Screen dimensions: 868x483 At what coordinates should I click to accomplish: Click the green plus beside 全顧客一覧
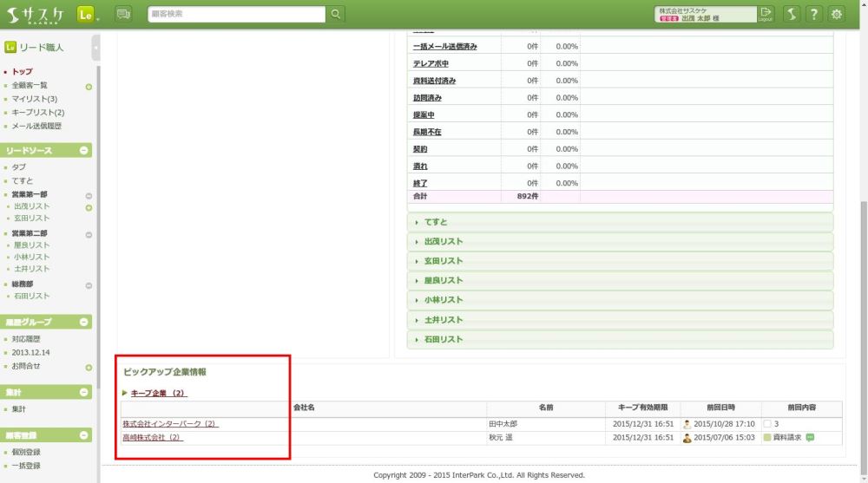point(89,87)
